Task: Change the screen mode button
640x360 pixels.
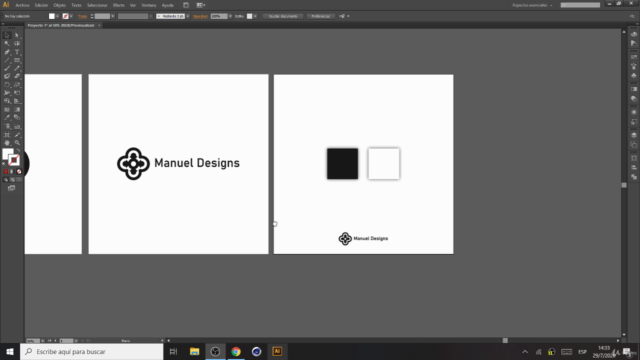Action: click(x=11, y=188)
